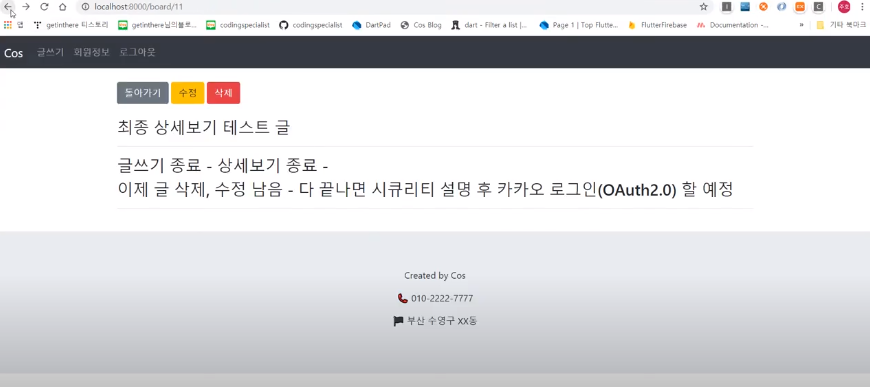
Task: Bookmark this page with the star
Action: coord(704,7)
